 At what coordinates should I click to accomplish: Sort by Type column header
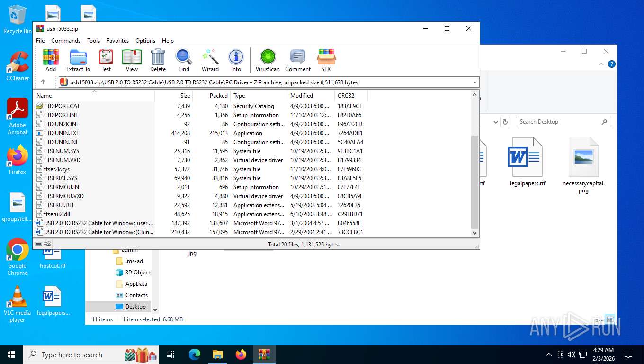tap(259, 95)
